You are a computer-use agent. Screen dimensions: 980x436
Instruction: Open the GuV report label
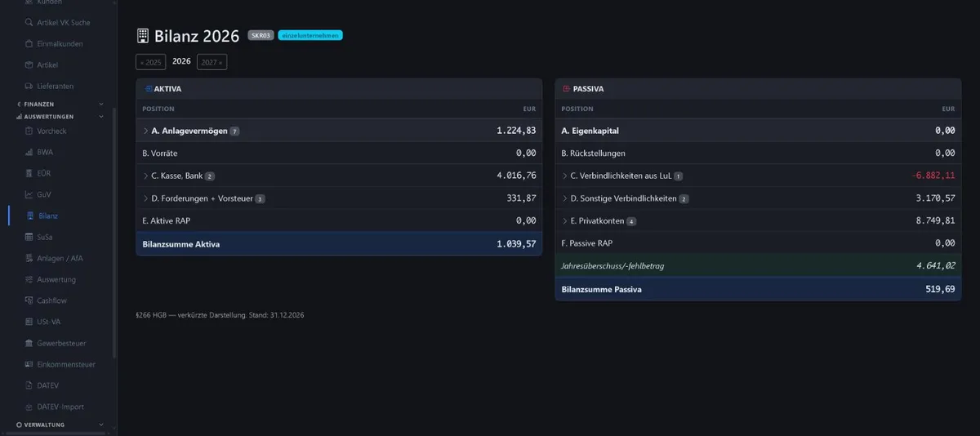click(x=44, y=195)
